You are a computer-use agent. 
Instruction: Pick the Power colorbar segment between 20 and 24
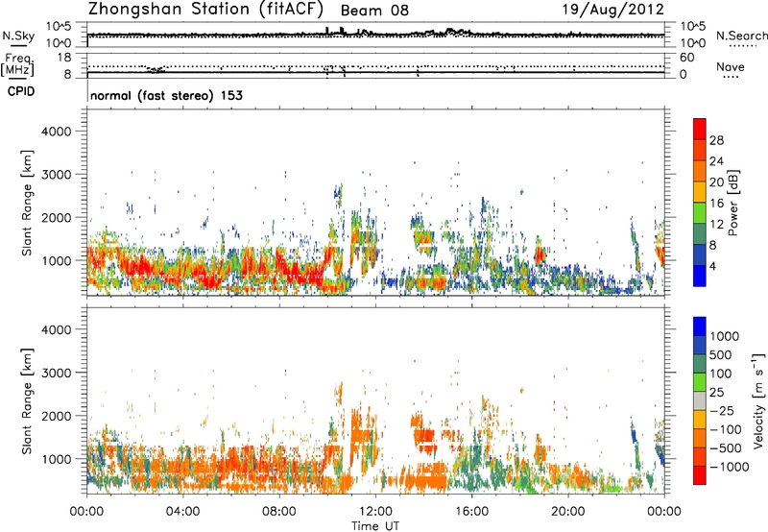700,171
